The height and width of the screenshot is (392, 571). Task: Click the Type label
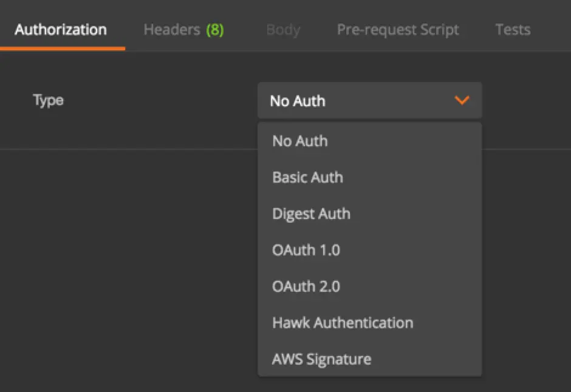[x=48, y=100]
